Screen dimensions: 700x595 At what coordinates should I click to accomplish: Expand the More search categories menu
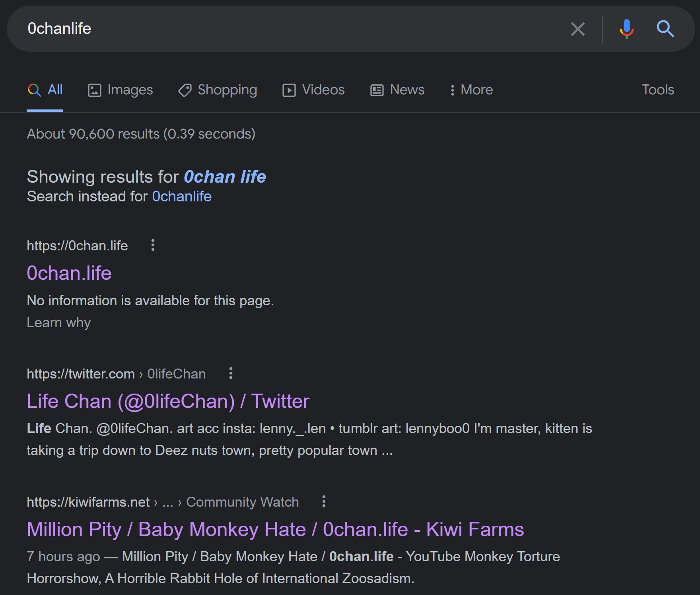coord(471,90)
